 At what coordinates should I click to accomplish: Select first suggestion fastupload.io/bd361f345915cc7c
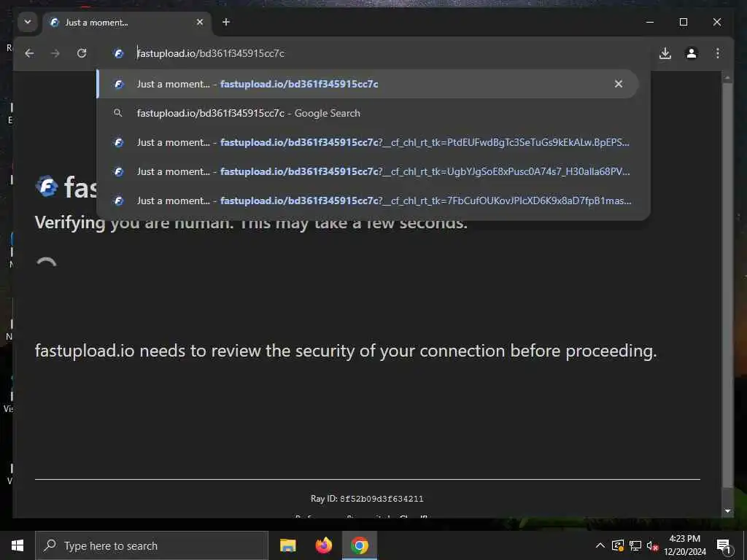pos(368,85)
